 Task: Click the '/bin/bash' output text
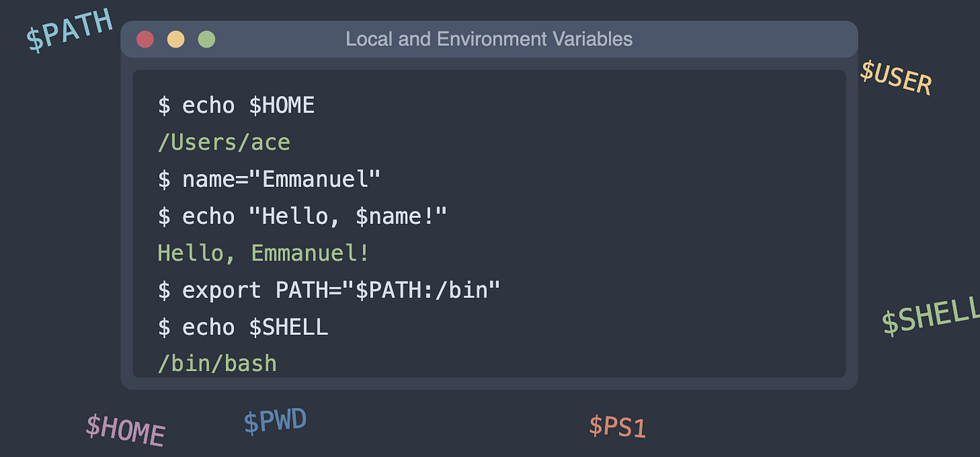(218, 363)
